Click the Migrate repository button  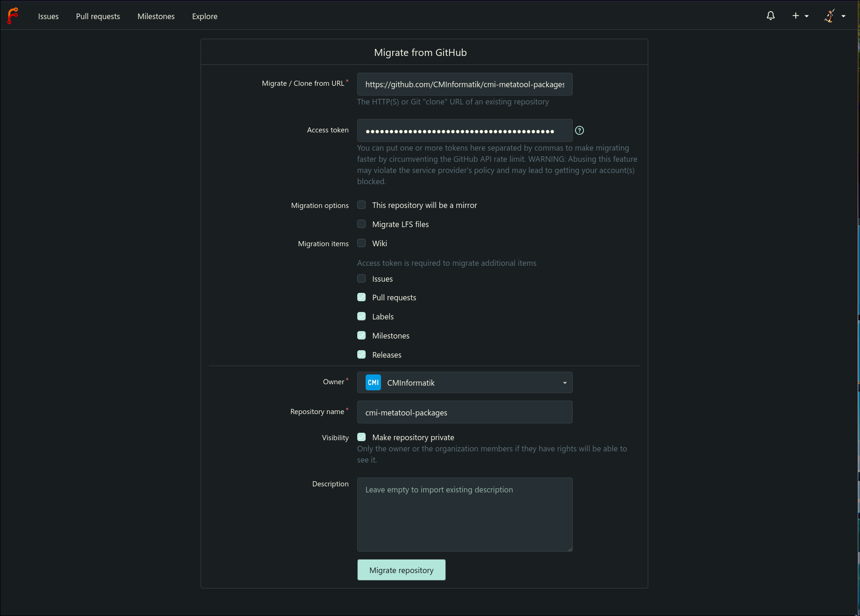click(x=402, y=570)
